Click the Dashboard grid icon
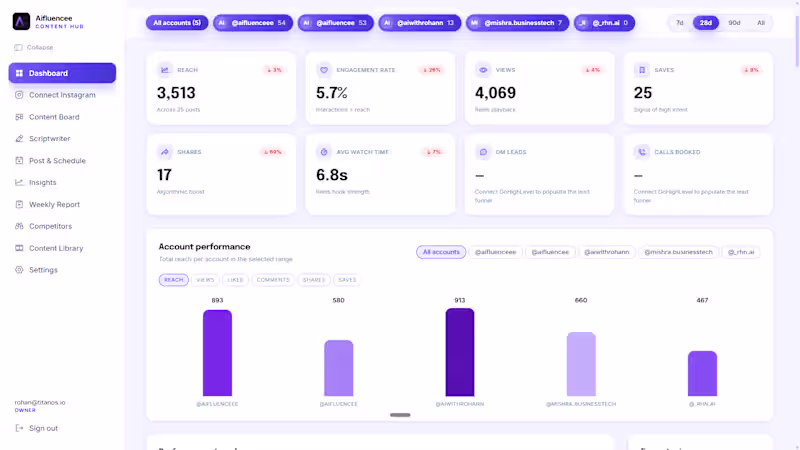 19,73
